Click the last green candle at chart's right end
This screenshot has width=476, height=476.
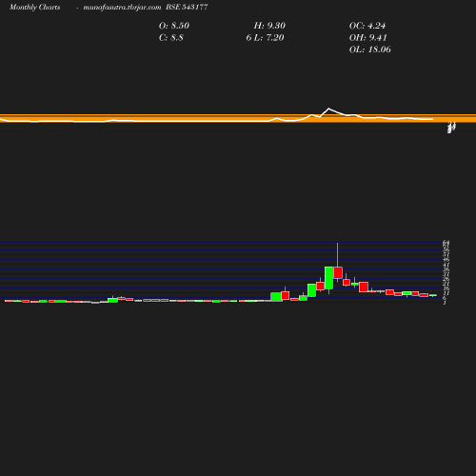[433, 295]
